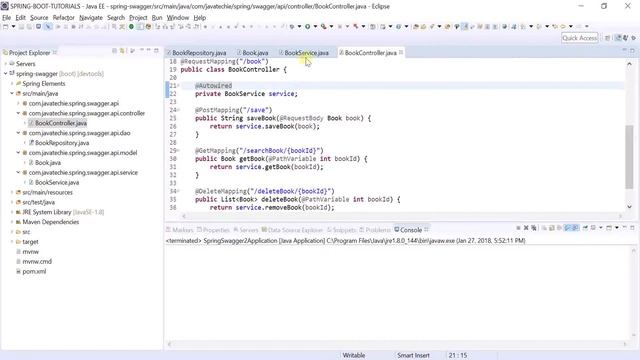
Task: Collapse the code fold at line 24
Action: (178, 110)
